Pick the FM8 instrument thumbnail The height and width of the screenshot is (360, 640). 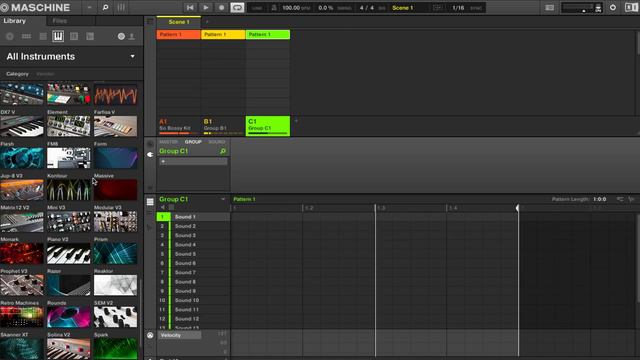(x=69, y=158)
